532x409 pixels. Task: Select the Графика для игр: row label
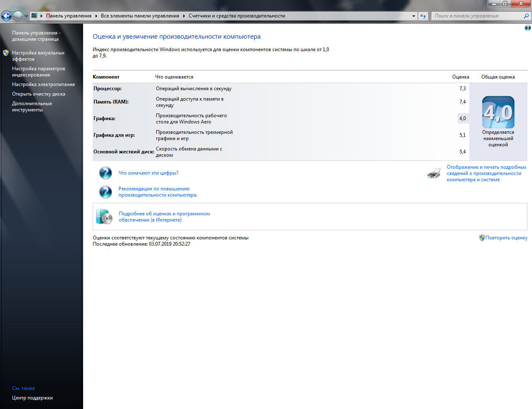[114, 135]
